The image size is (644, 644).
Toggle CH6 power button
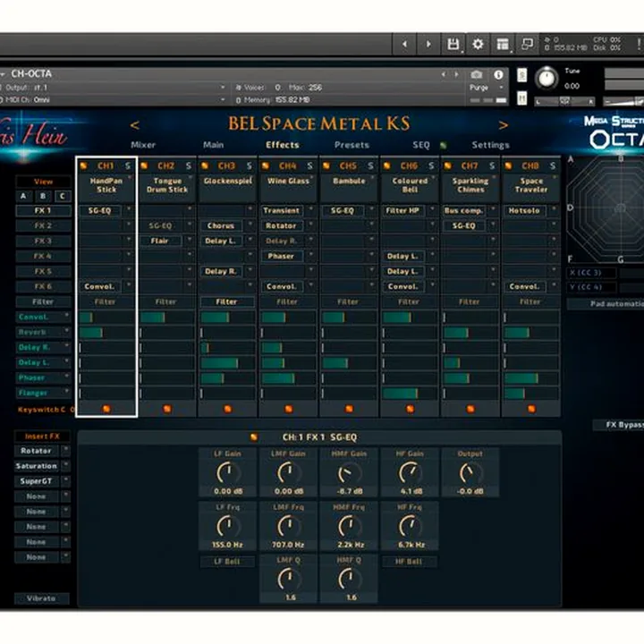387,166
